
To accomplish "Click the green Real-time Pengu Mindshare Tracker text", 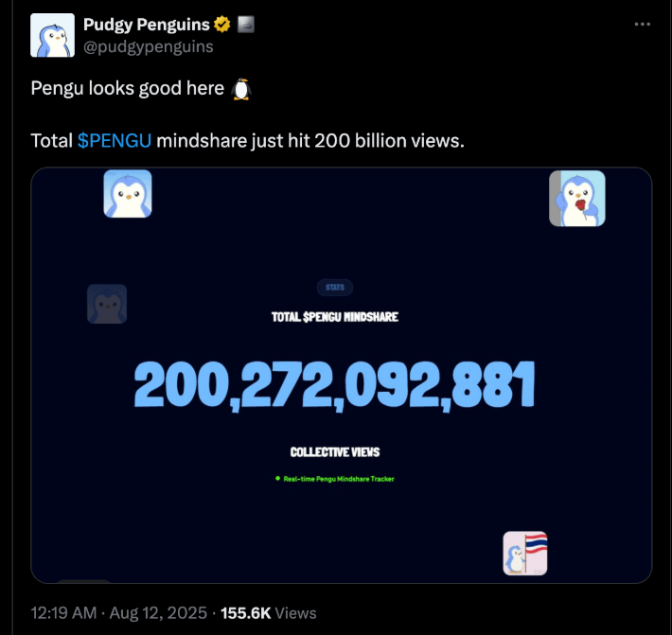I will click(339, 479).
